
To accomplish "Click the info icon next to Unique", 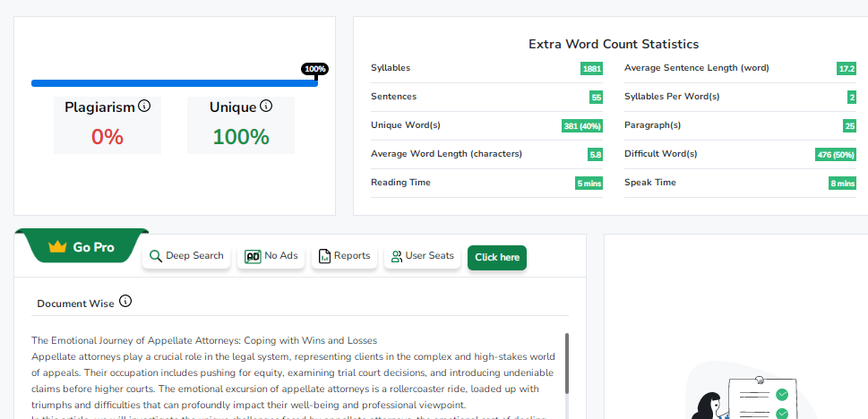I will coord(266,106).
